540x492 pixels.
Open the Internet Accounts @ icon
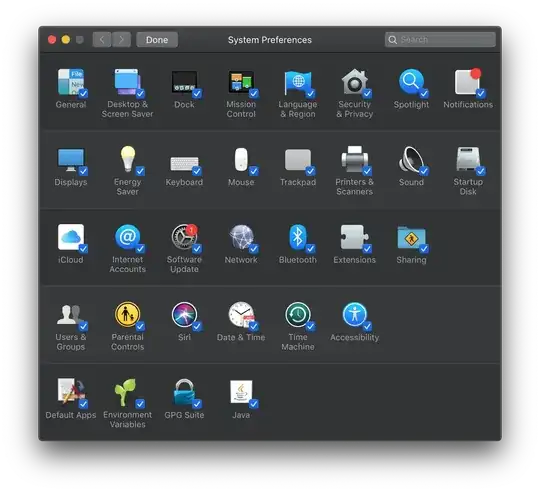(x=127, y=237)
